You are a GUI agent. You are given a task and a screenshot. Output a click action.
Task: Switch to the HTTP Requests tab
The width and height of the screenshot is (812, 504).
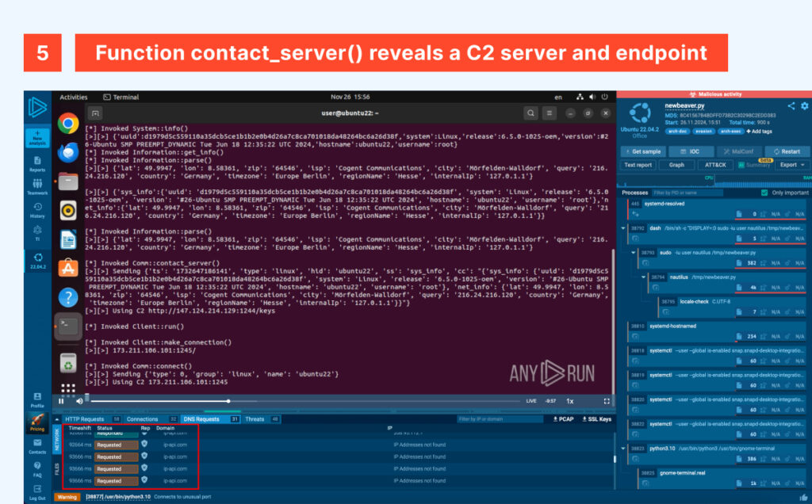[x=85, y=418]
